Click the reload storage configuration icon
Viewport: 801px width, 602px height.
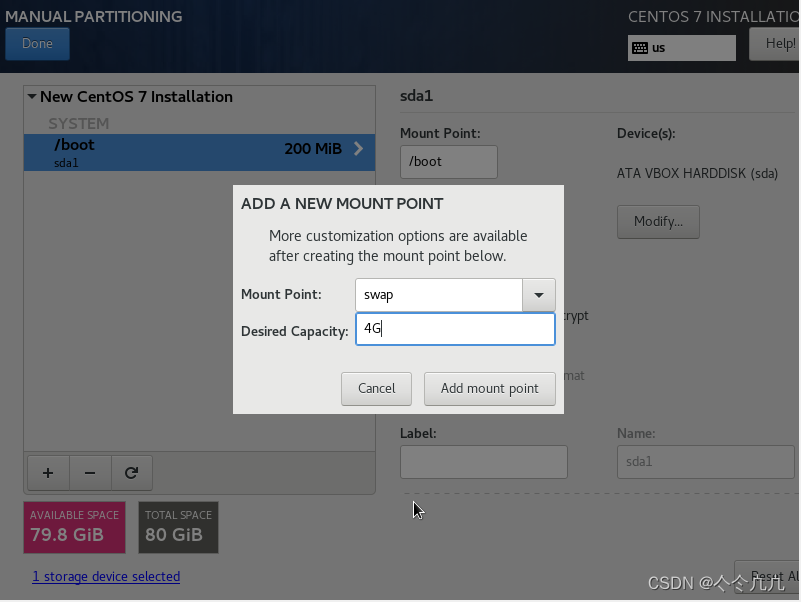click(132, 473)
